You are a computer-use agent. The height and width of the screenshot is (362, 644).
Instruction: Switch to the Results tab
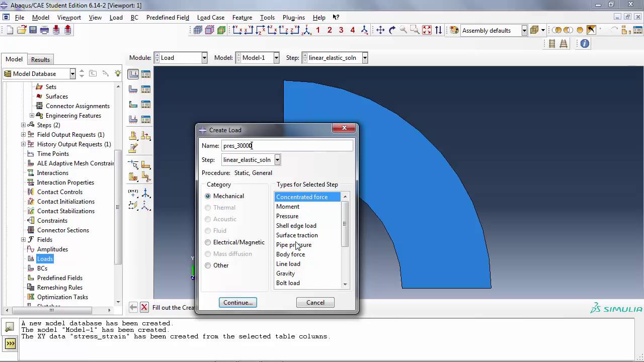click(x=40, y=59)
